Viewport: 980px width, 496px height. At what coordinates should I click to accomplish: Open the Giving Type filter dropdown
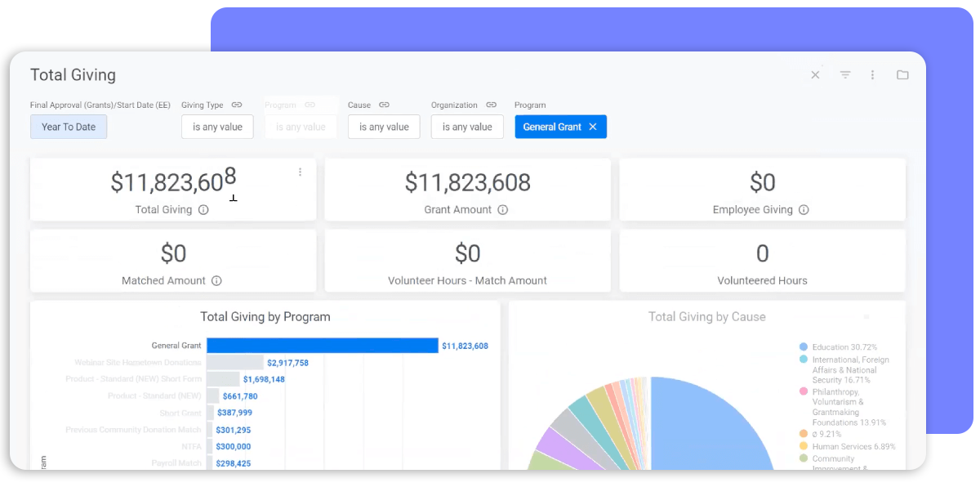(217, 127)
